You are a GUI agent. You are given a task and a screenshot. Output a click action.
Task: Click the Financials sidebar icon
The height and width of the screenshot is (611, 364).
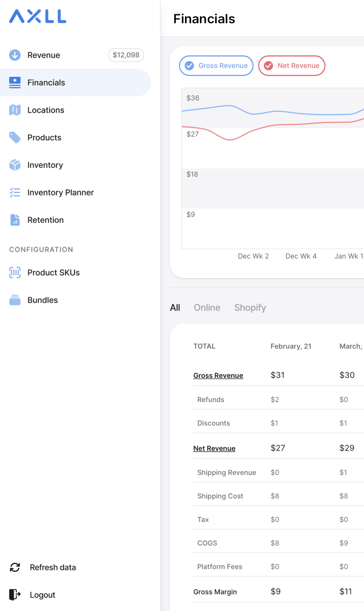point(15,83)
